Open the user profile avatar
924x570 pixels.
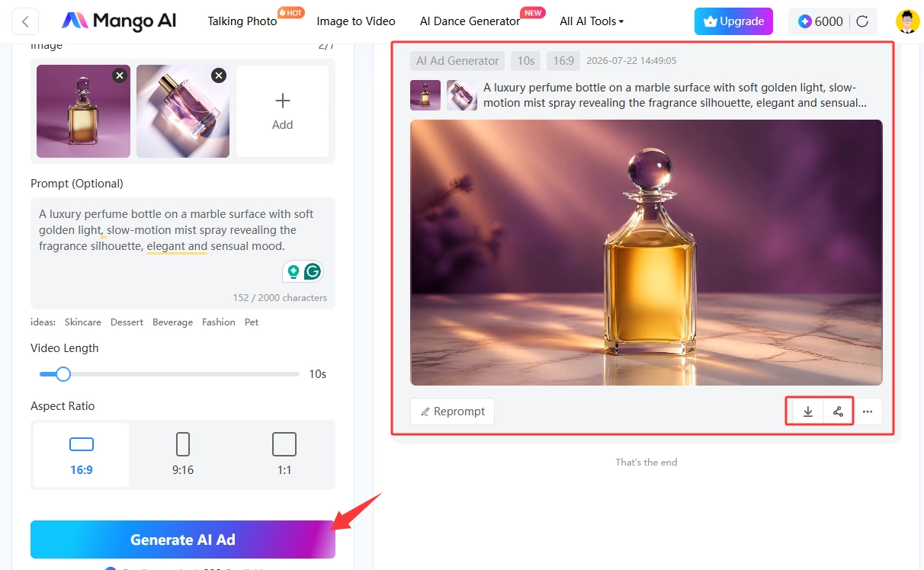coord(907,21)
